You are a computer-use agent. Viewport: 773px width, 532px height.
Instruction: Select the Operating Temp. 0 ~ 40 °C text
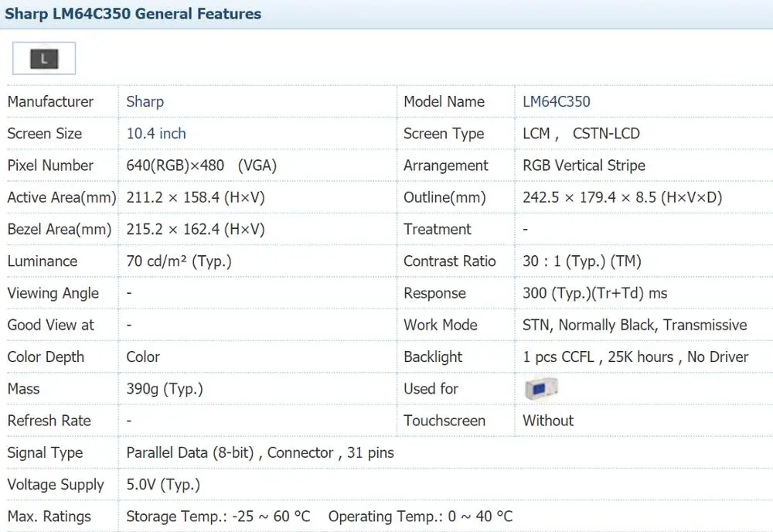(421, 517)
